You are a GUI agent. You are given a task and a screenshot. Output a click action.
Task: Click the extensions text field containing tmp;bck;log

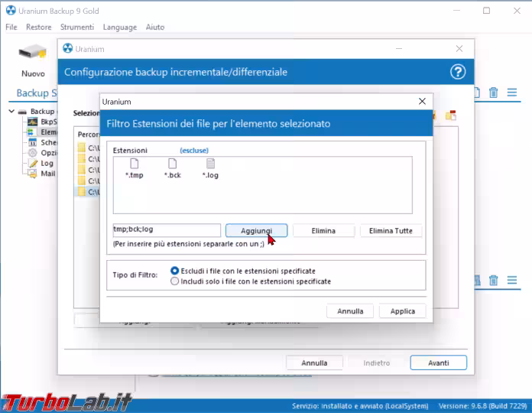(x=167, y=230)
